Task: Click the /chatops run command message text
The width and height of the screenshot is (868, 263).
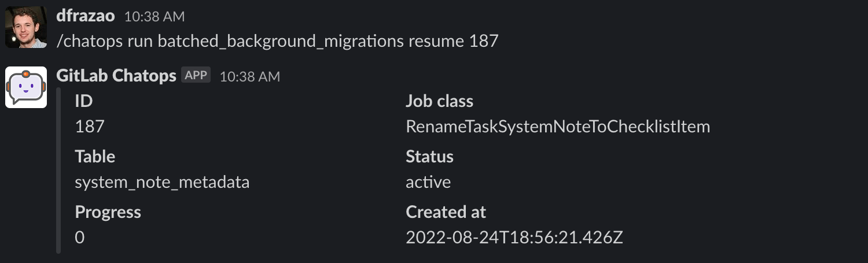Action: point(277,42)
